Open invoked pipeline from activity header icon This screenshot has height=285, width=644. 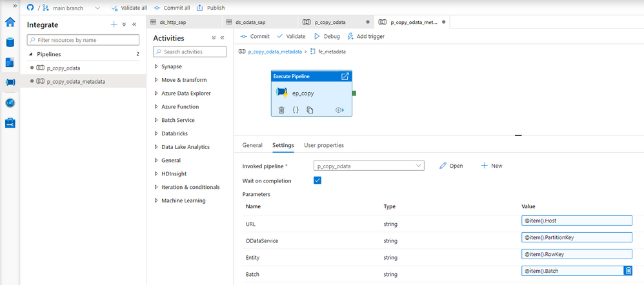tap(345, 76)
